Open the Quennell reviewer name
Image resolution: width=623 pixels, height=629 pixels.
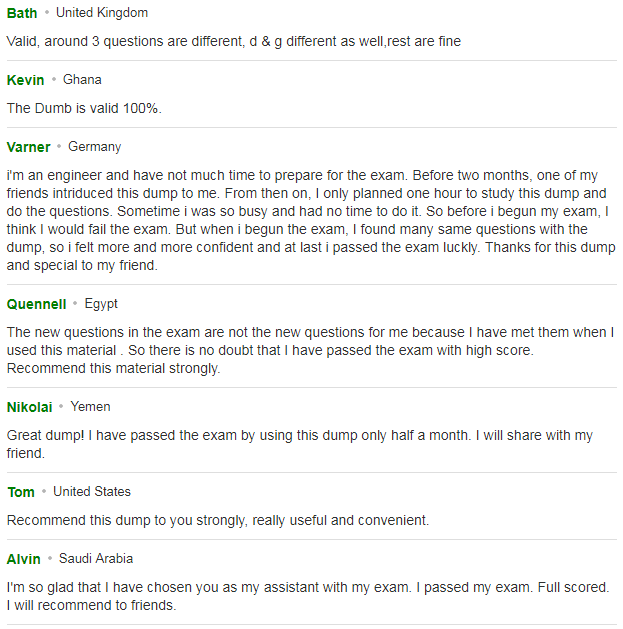click(x=37, y=304)
